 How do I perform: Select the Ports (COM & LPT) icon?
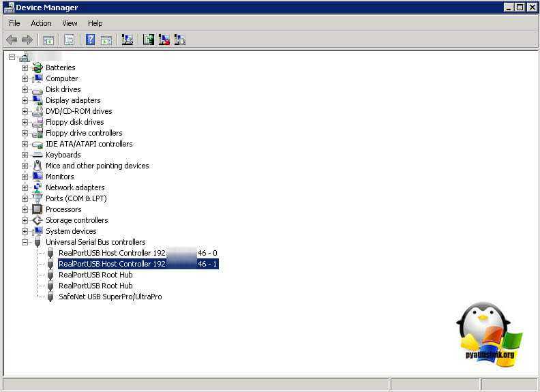click(37, 198)
